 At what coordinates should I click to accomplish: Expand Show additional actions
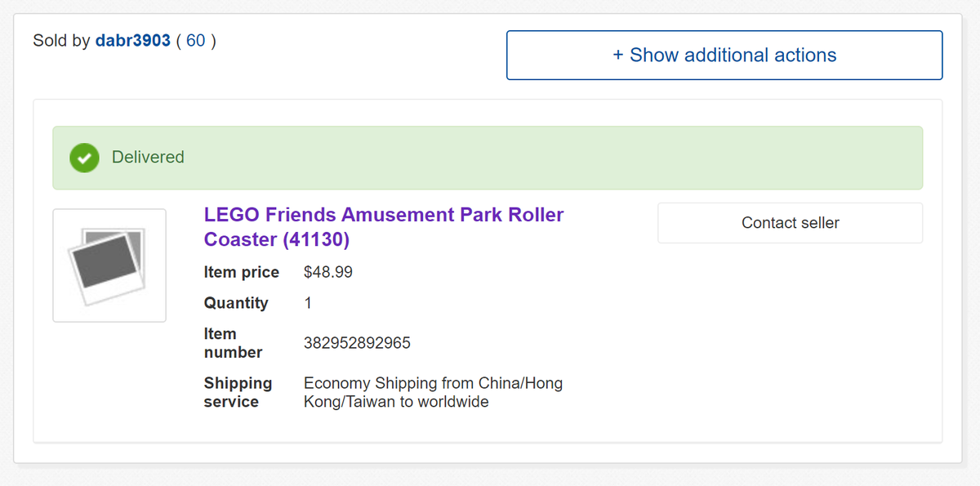click(724, 56)
